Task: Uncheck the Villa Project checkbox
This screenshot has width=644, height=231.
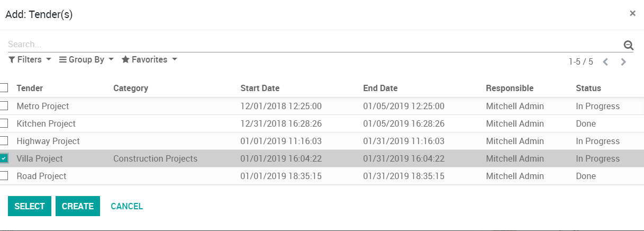Action: coord(4,158)
